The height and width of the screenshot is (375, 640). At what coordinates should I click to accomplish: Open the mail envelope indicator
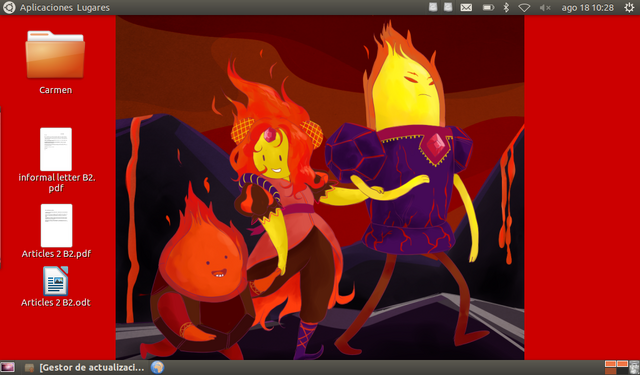pos(466,7)
